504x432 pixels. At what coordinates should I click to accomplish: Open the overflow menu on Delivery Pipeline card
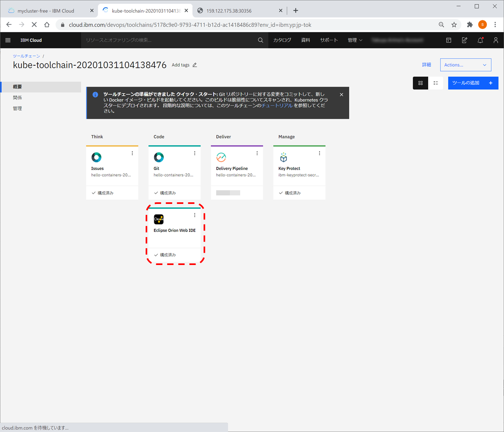257,153
